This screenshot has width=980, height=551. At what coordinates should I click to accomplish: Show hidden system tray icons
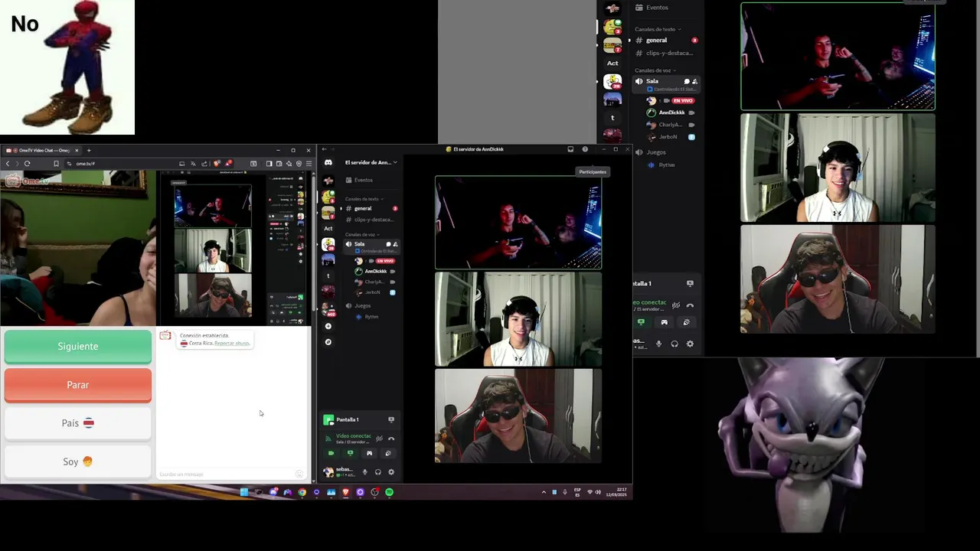point(544,492)
